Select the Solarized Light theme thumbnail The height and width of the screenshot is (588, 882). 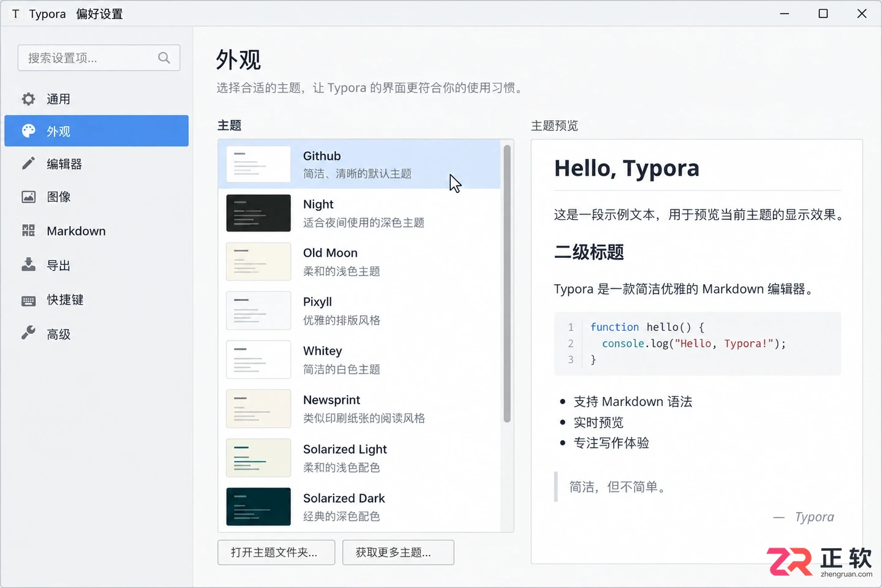258,458
